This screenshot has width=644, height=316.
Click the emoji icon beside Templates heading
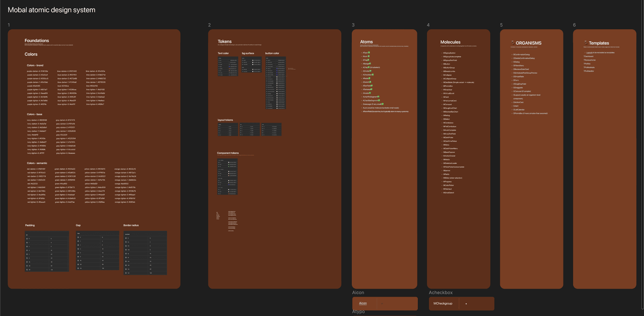pyautogui.click(x=586, y=42)
